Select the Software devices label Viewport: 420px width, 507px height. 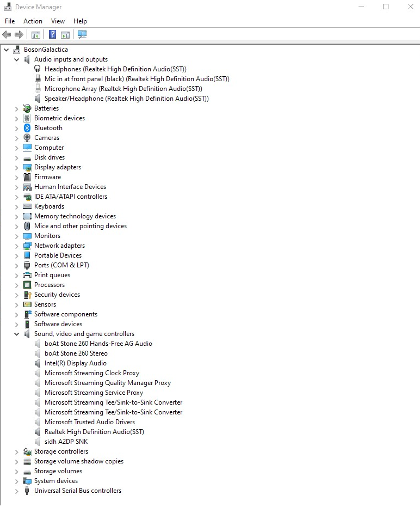point(58,324)
